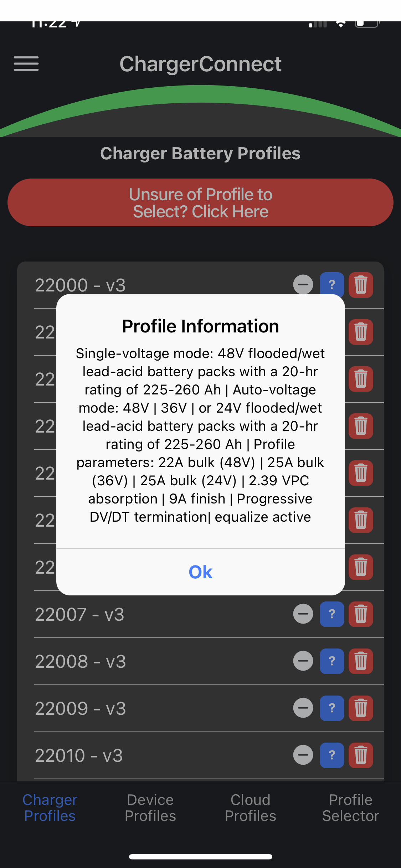Screen dimensions: 401x868
Task: Delete profile 22000 - v3 with trash icon
Action: tap(361, 285)
